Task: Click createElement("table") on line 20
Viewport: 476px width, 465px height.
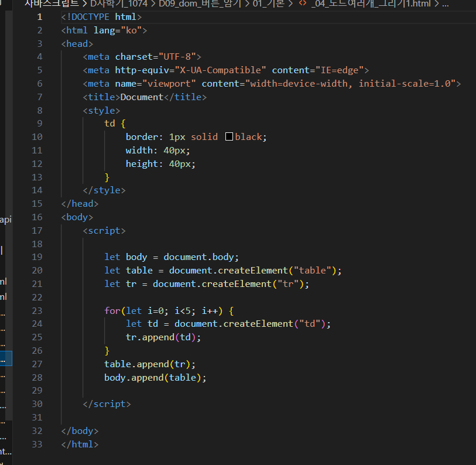Action: pos(277,271)
